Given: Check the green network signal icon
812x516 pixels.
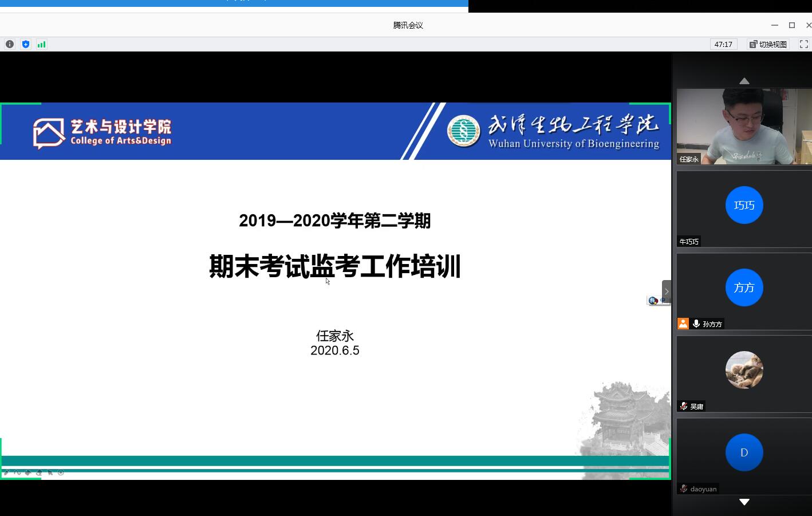Looking at the screenshot, I should coord(41,44).
